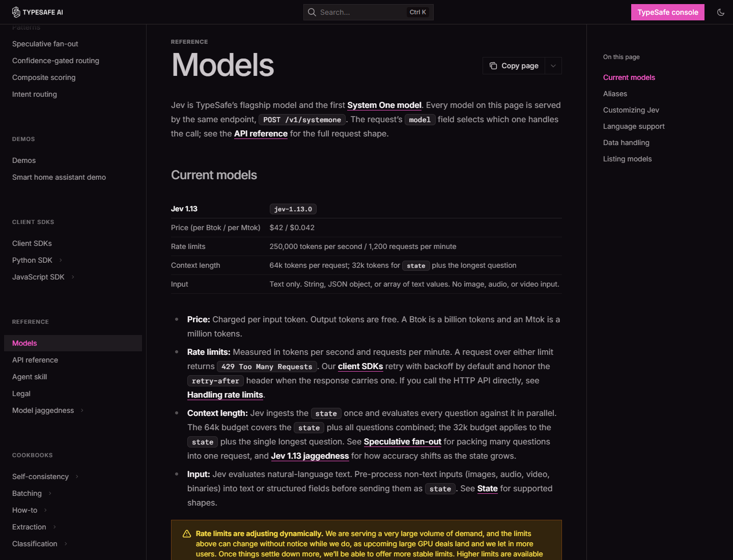Go to Confidence-gated routing page
The width and height of the screenshot is (733, 560).
(x=56, y=61)
